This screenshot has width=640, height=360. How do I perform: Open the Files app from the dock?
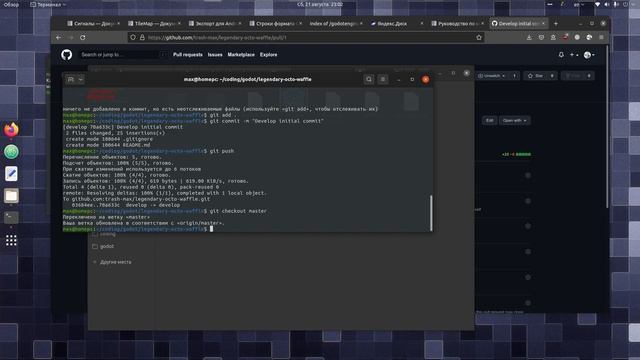point(11,196)
